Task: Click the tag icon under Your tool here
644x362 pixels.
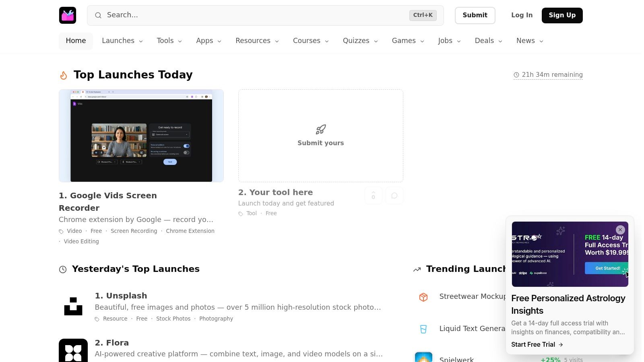Action: coord(241,214)
